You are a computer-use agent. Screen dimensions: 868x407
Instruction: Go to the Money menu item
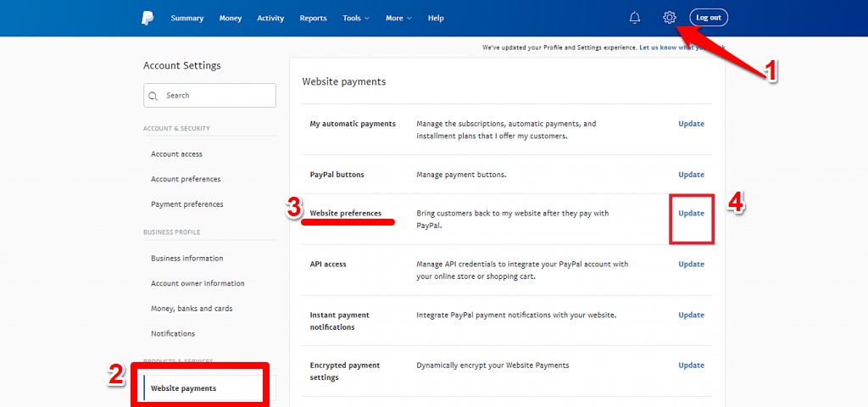(x=230, y=18)
